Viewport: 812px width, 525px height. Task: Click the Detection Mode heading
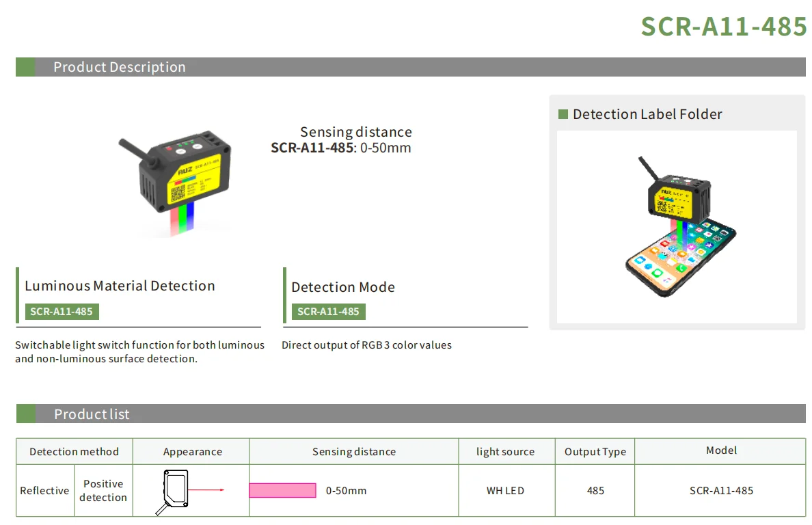[x=343, y=287]
